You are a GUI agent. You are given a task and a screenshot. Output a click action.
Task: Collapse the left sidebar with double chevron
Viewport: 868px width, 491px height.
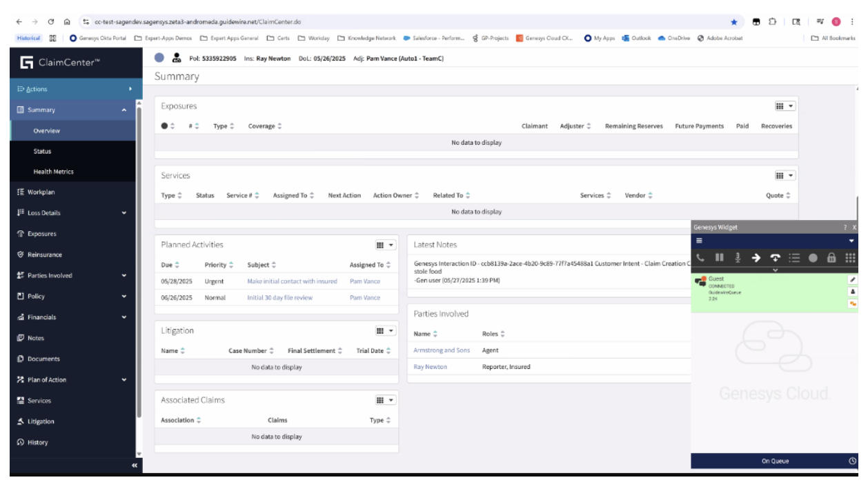point(135,466)
